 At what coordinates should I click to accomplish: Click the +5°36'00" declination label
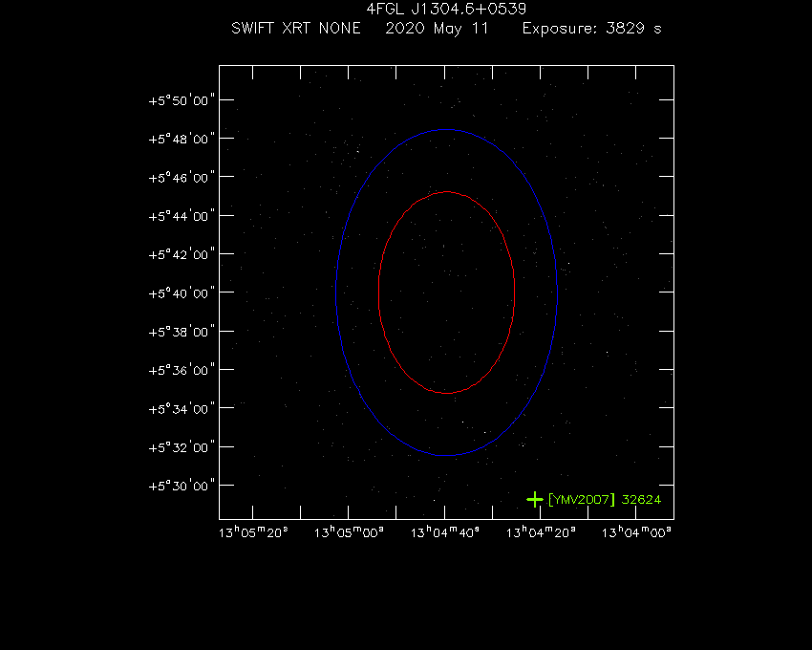182,370
